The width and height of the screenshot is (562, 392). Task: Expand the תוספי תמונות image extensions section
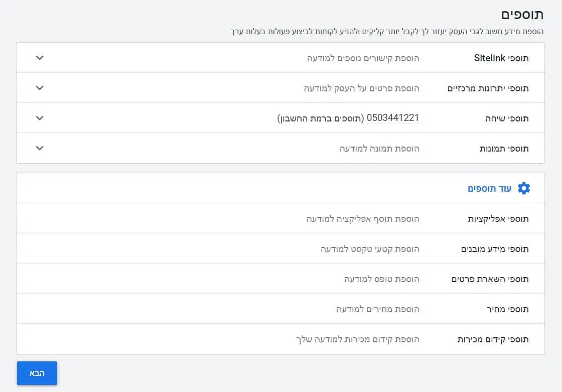tap(39, 148)
